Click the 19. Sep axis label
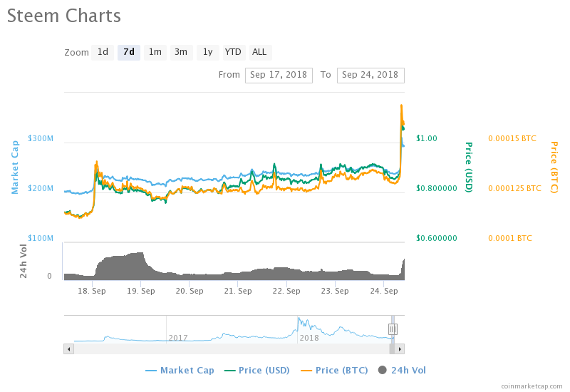Screen dimensions: 570x392 click(140, 291)
